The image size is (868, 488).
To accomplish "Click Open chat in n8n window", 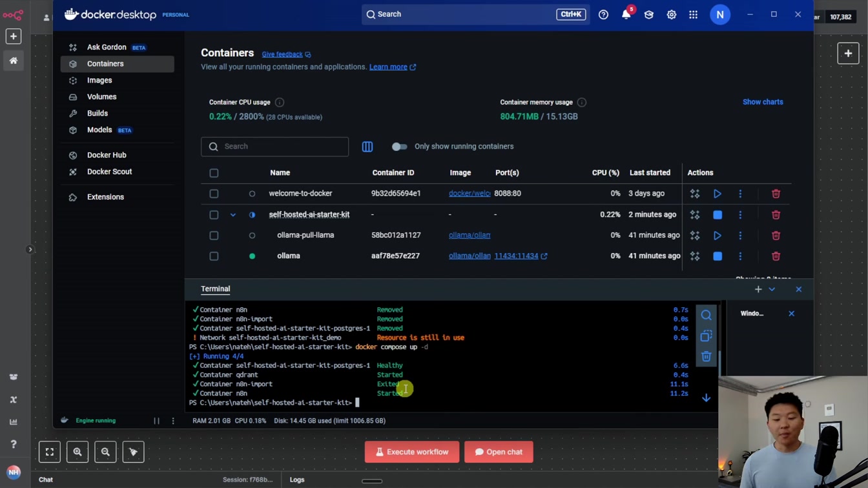I will [499, 452].
